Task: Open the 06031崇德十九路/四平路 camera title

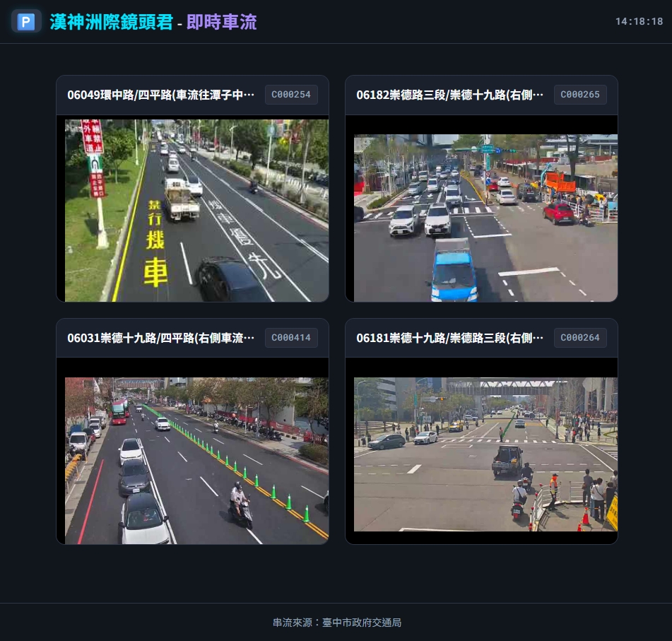Action: (160, 338)
